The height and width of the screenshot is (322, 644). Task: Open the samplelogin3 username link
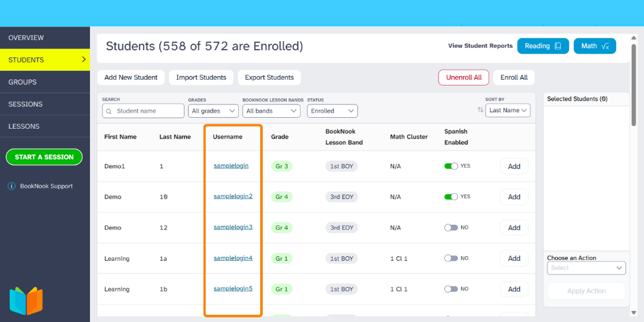233,227
